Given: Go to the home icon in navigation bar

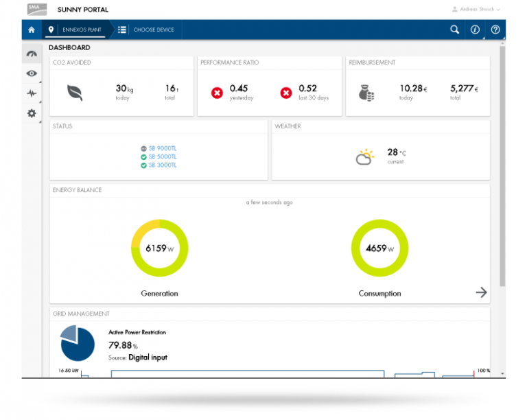Looking at the screenshot, I should [x=32, y=30].
